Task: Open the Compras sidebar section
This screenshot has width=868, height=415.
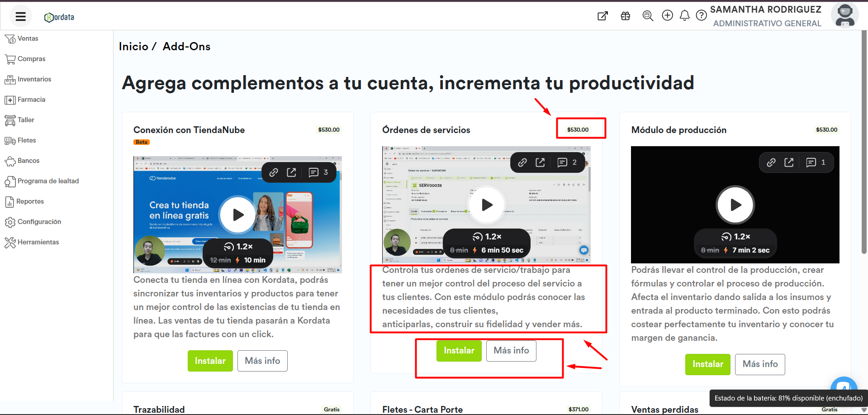Action: pos(25,59)
